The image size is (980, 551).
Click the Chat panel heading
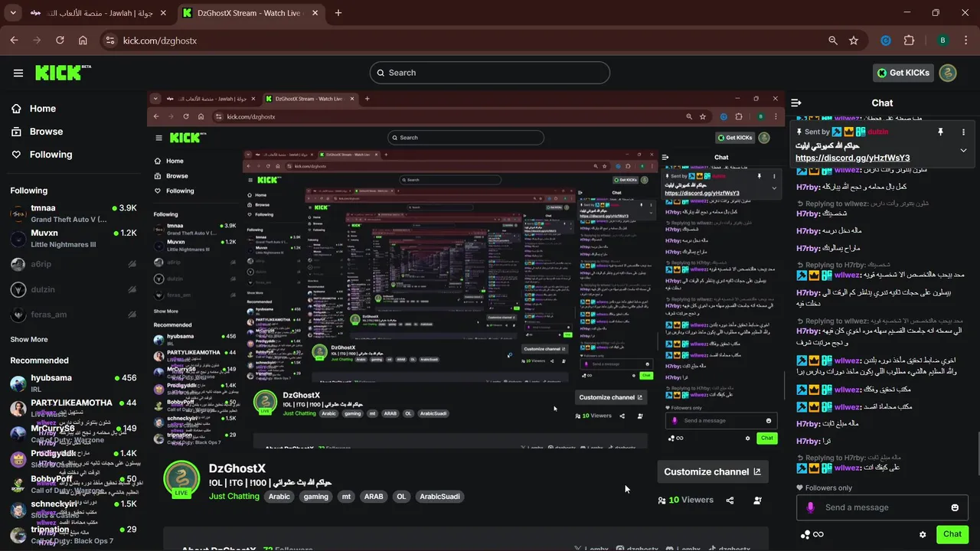click(882, 103)
